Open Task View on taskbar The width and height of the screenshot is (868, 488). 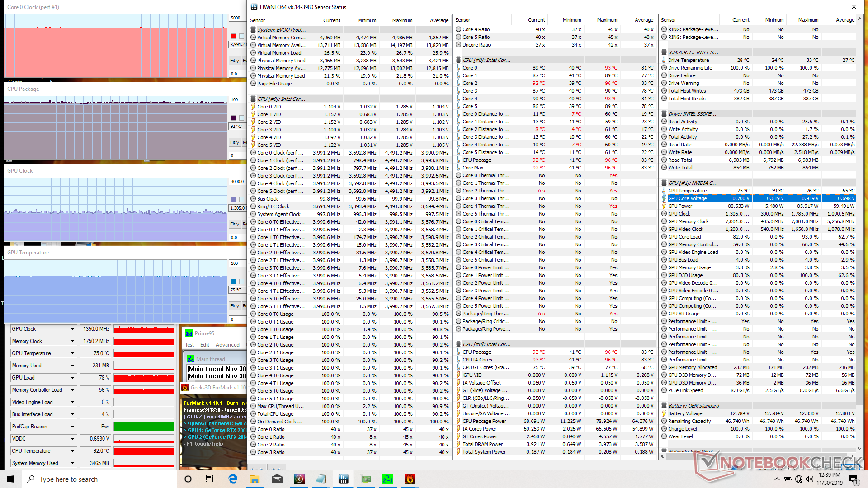pyautogui.click(x=210, y=479)
